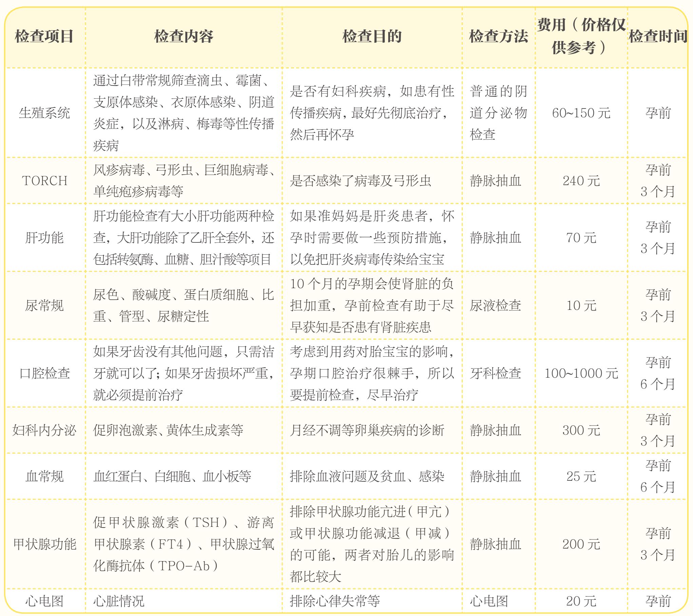Click 孕前3个月 time in 肝功能 row
693x616 pixels.
[658, 238]
